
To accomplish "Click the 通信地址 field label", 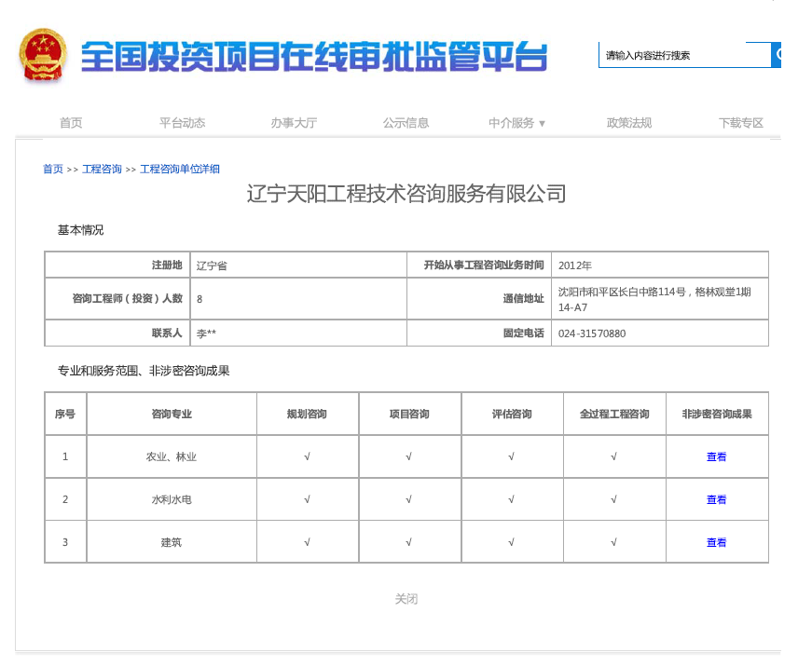I will click(524, 298).
